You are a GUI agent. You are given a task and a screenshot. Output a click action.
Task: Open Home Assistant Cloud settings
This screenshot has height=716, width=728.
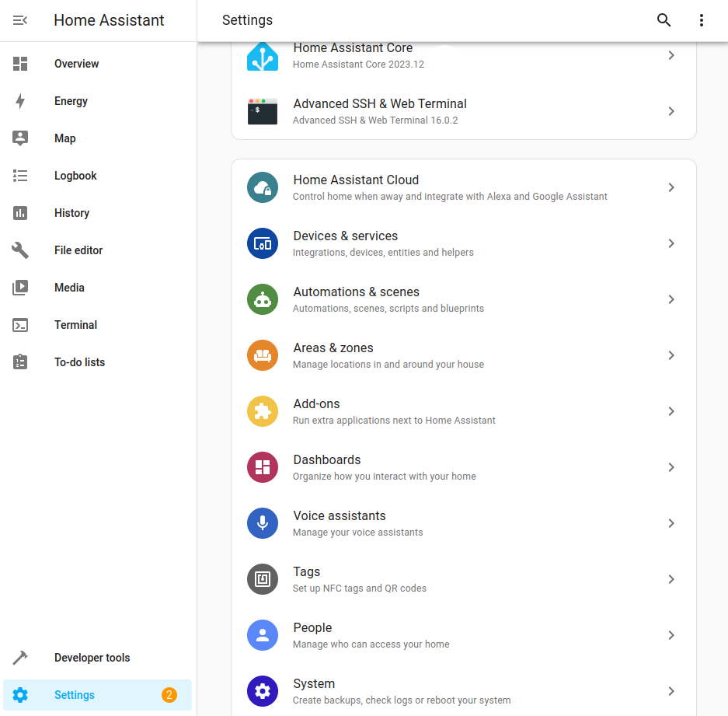tap(463, 187)
